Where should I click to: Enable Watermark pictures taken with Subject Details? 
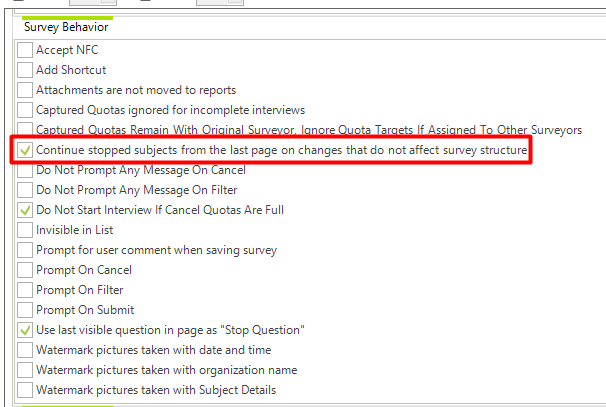coord(25,390)
